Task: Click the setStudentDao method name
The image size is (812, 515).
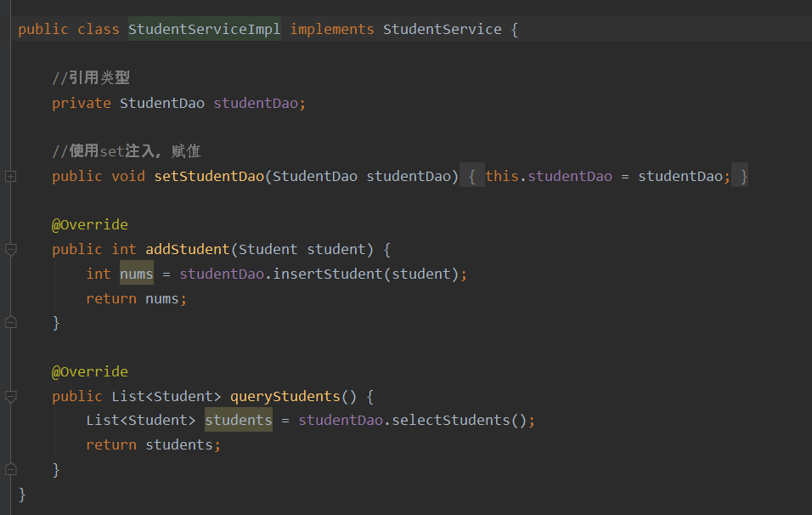Action: click(209, 176)
